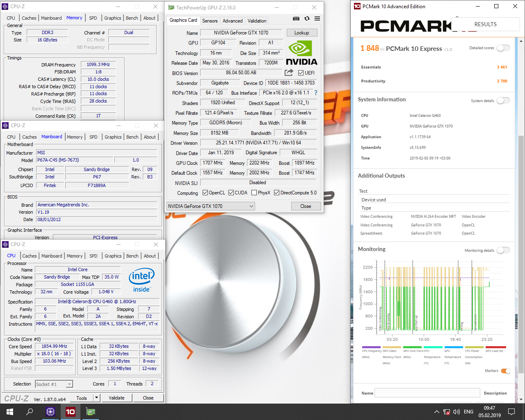525x420 pixels.
Task: Click the GPU-Z title bar icon
Action: (171, 7)
